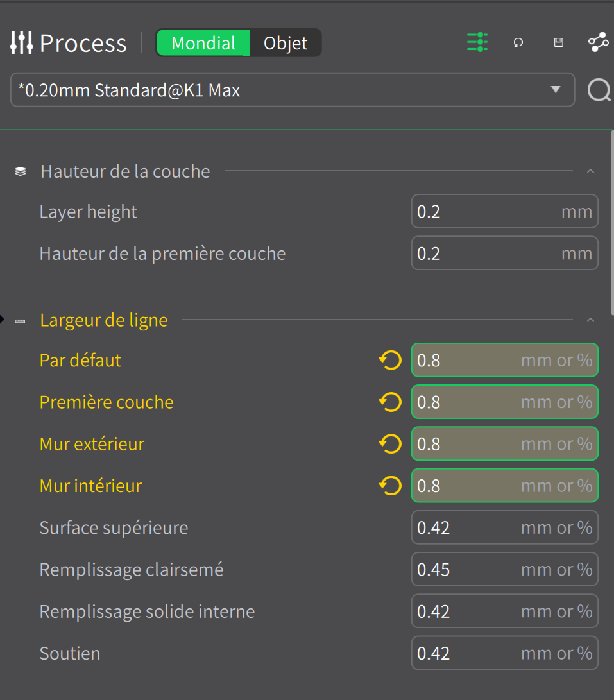The height and width of the screenshot is (700, 614).
Task: Switch to the Objet mode
Action: point(286,43)
